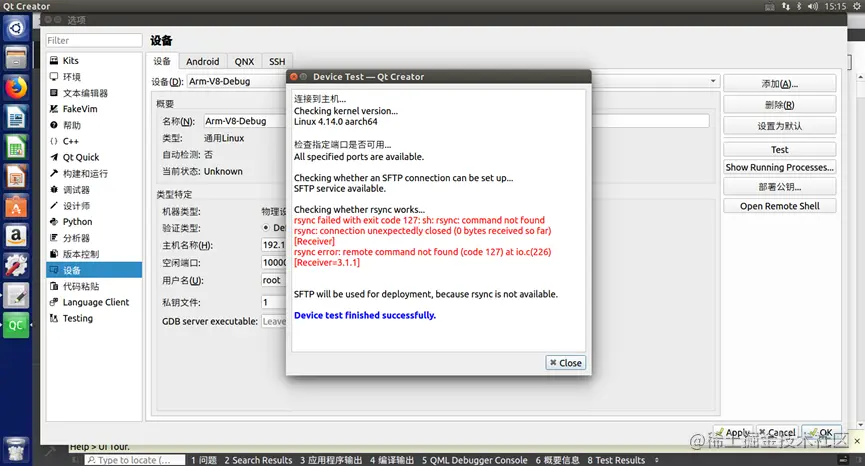The width and height of the screenshot is (865, 466).
Task: Switch to the Android tab
Action: click(202, 61)
